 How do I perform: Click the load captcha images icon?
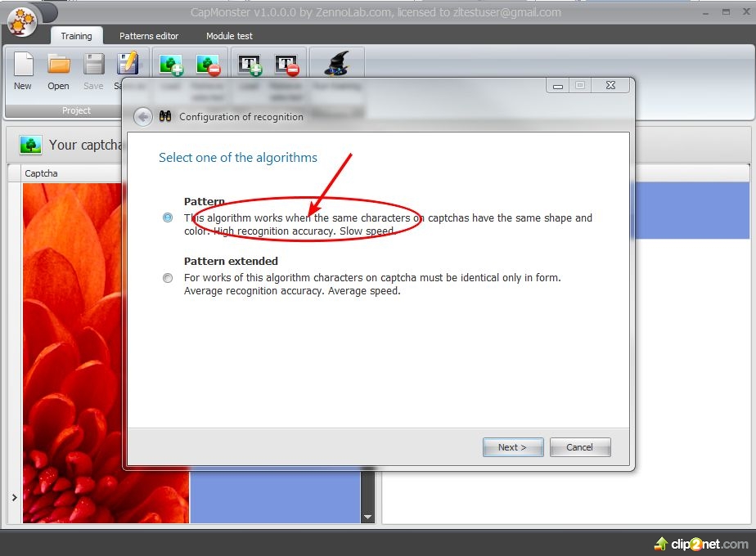pos(171,65)
